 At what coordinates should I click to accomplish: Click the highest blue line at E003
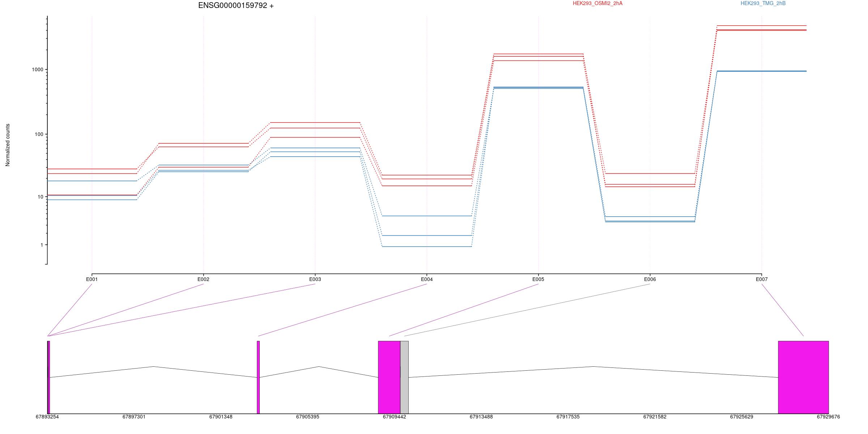[315, 148]
